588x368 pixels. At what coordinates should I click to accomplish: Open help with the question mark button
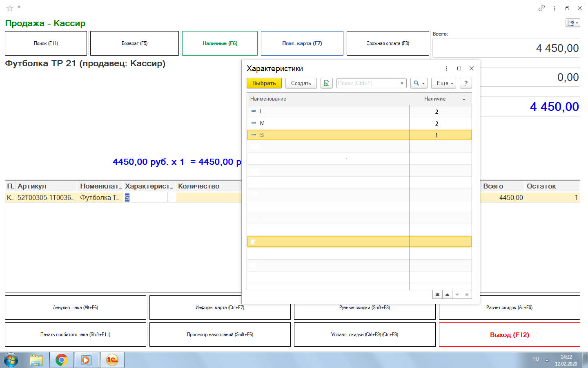pyautogui.click(x=465, y=83)
